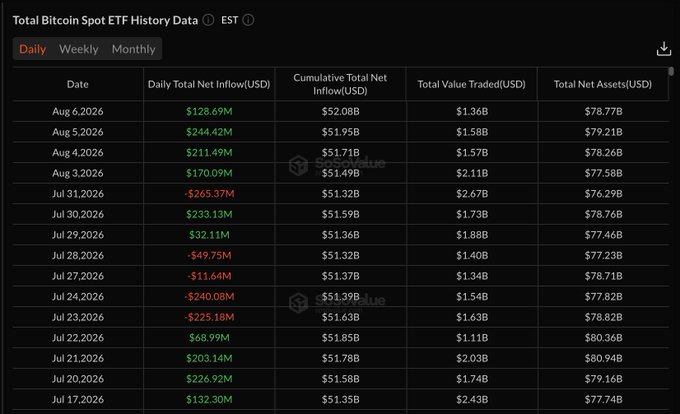The width and height of the screenshot is (680, 414).
Task: Click the -$11.64M outflow value
Action: coord(209,276)
